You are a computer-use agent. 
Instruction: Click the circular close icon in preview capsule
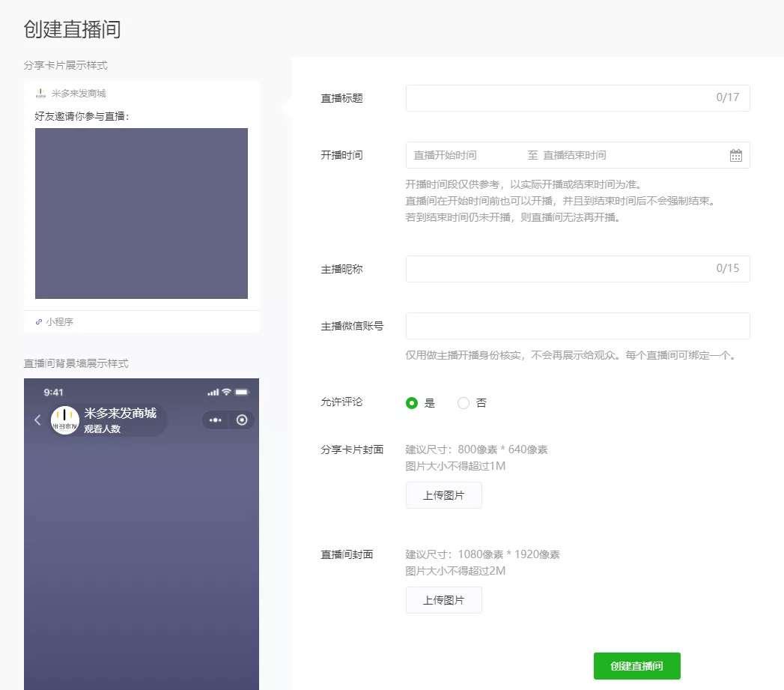click(241, 420)
